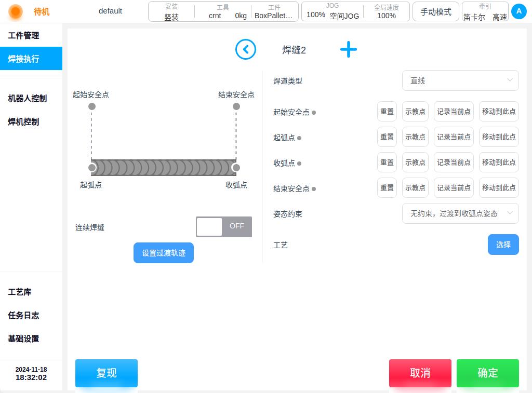Image resolution: width=532 pixels, height=393 pixels.
Task: Click 移动到此点 for 起弧点
Action: coord(499,137)
